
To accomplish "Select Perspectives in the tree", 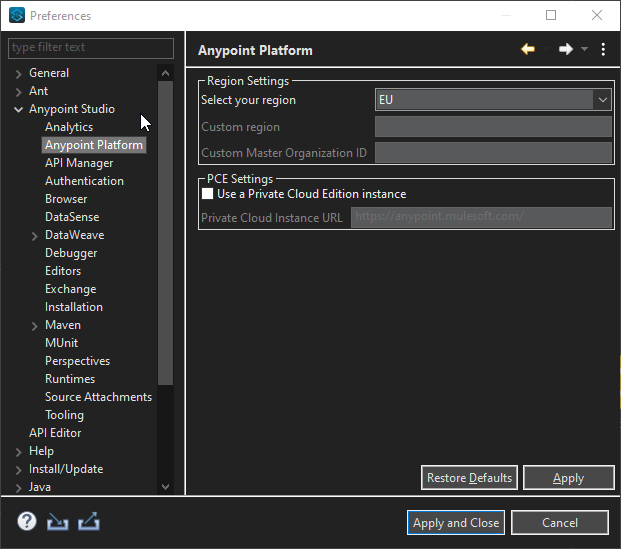I will [77, 361].
